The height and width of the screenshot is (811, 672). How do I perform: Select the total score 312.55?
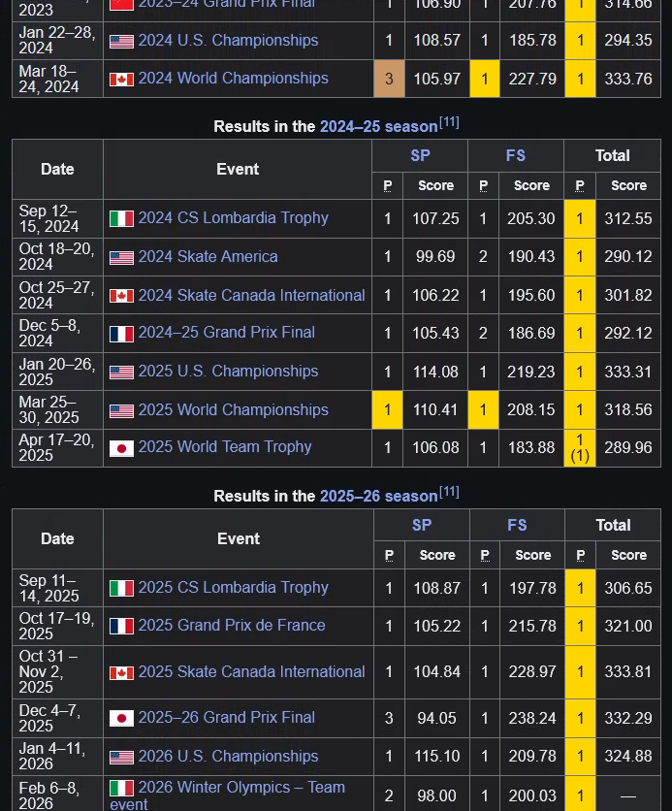tap(628, 219)
